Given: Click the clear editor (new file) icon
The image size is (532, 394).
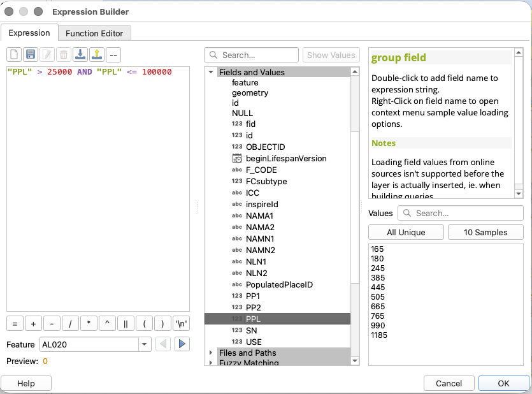Looking at the screenshot, I should (14, 55).
